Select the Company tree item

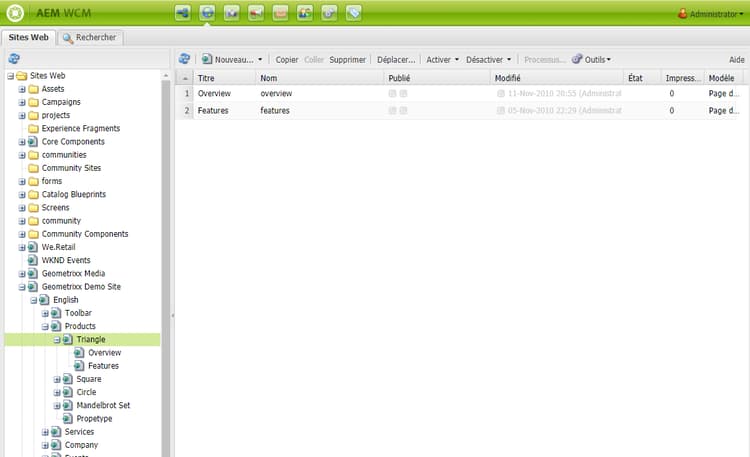point(81,445)
